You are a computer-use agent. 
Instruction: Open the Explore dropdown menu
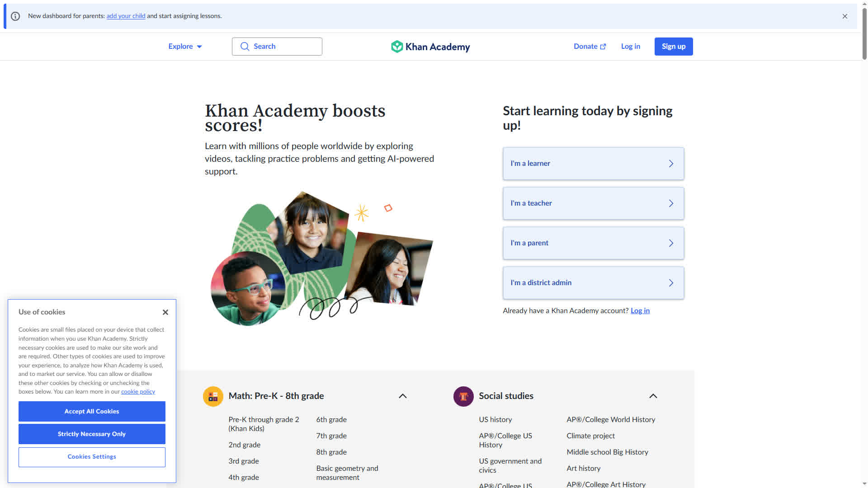point(185,47)
